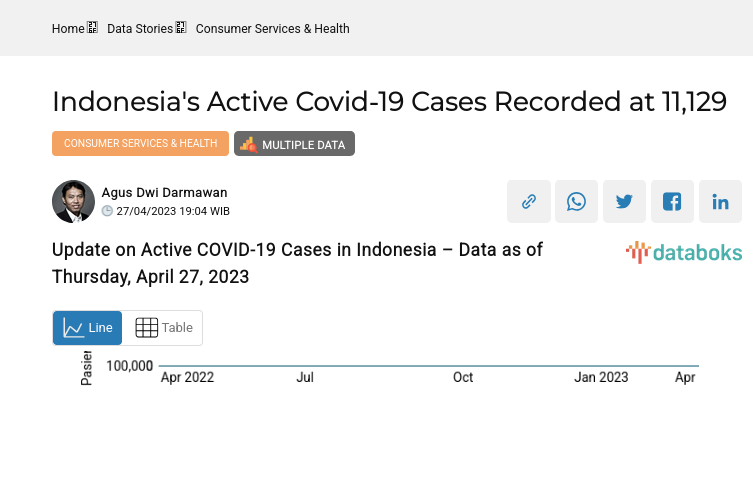Copy the article link using the chain icon

(x=529, y=202)
